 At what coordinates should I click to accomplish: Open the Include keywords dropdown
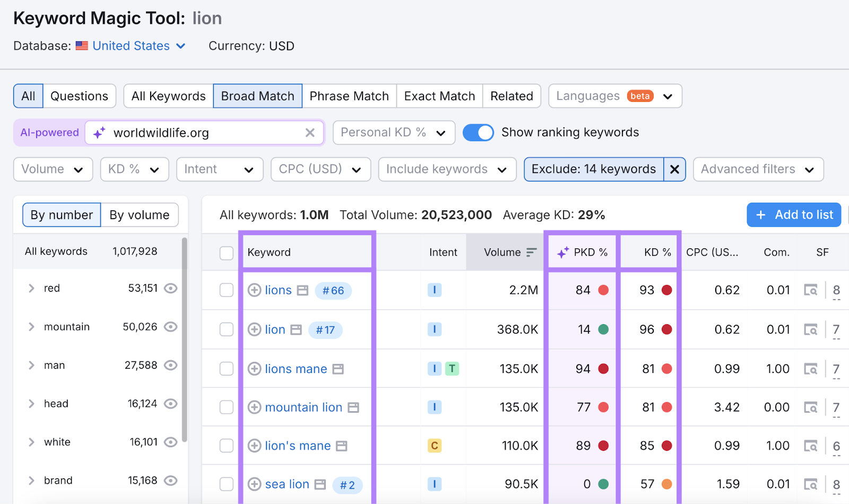[447, 169]
